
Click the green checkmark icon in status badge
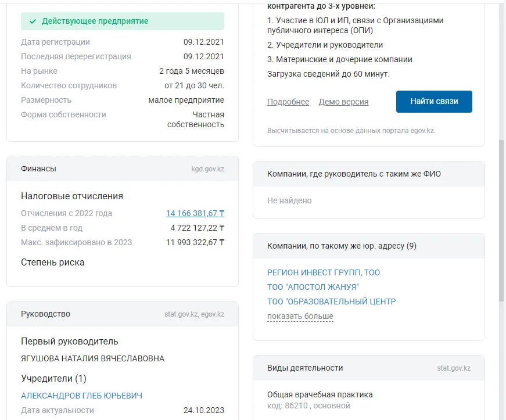point(33,21)
